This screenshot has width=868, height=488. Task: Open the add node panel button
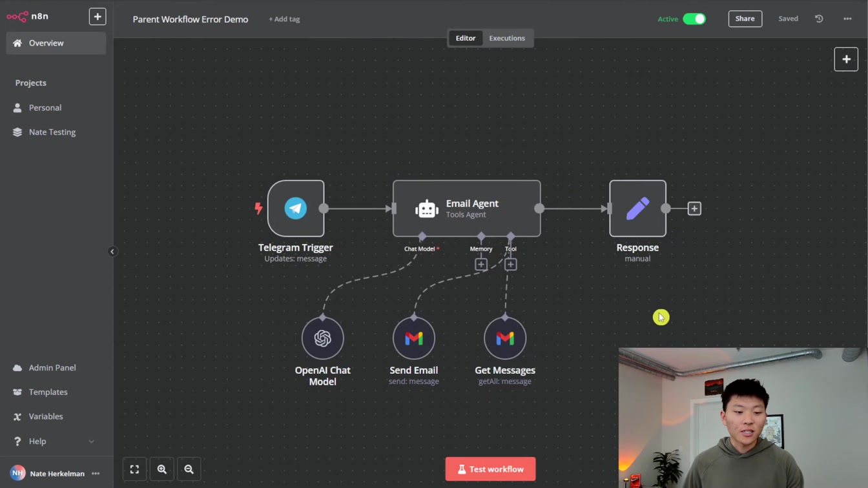click(x=846, y=59)
